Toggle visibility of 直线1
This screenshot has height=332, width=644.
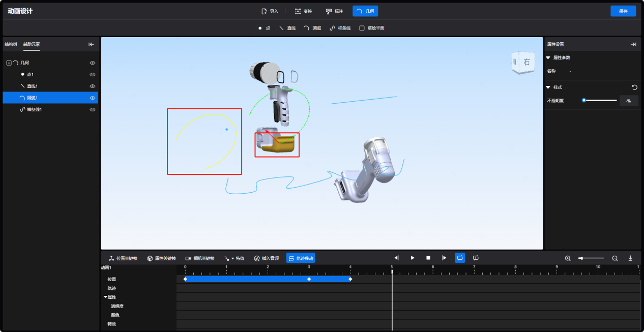[93, 86]
